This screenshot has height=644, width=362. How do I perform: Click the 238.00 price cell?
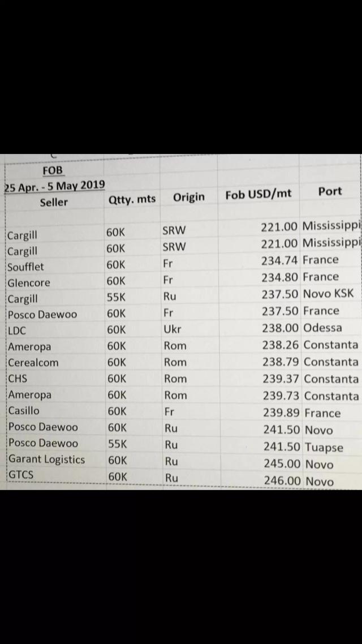279,328
